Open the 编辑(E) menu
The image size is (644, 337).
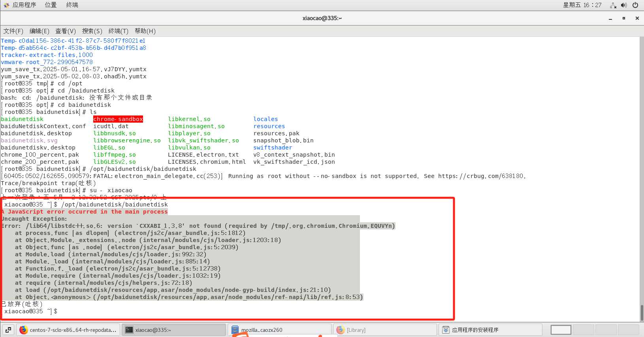tap(39, 31)
